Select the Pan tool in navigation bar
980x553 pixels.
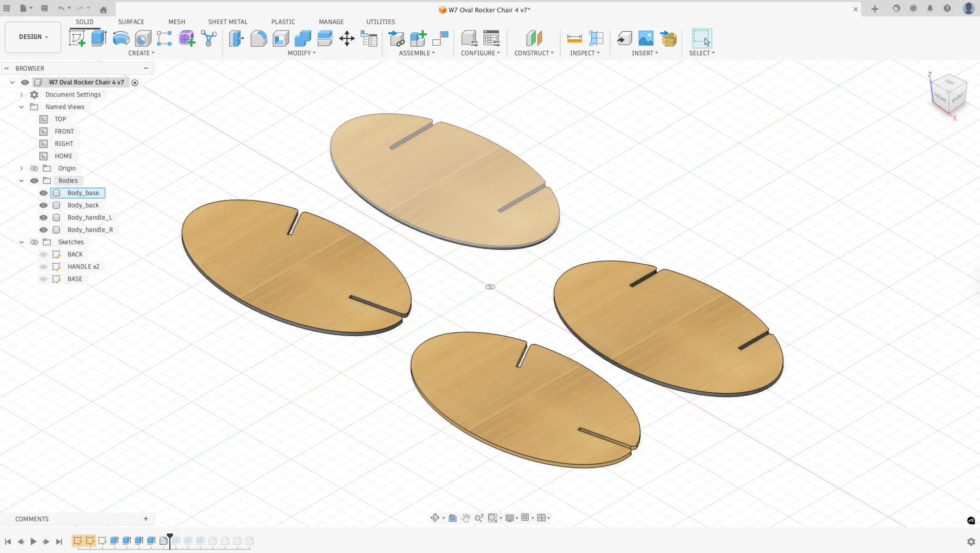coord(466,518)
